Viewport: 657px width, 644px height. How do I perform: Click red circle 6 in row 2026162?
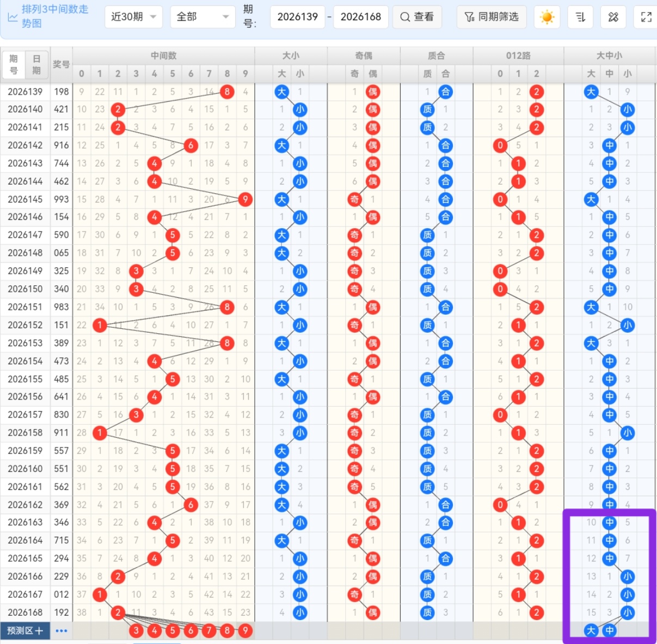tap(191, 505)
